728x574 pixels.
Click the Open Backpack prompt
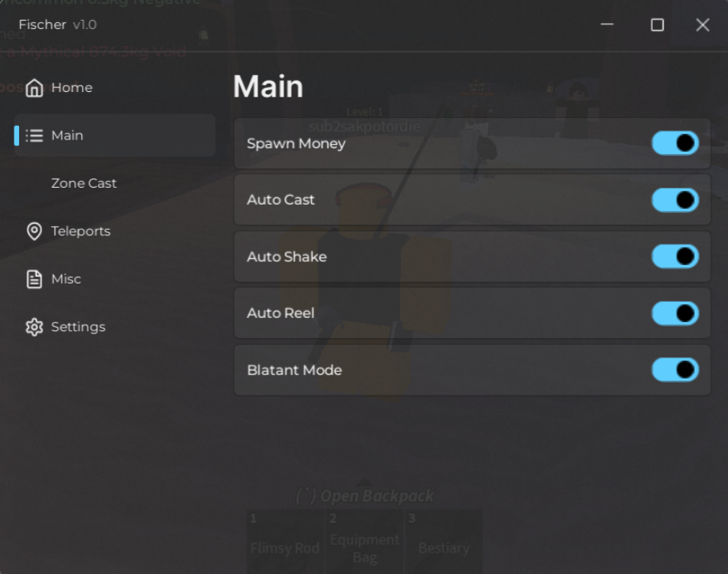pos(365,496)
